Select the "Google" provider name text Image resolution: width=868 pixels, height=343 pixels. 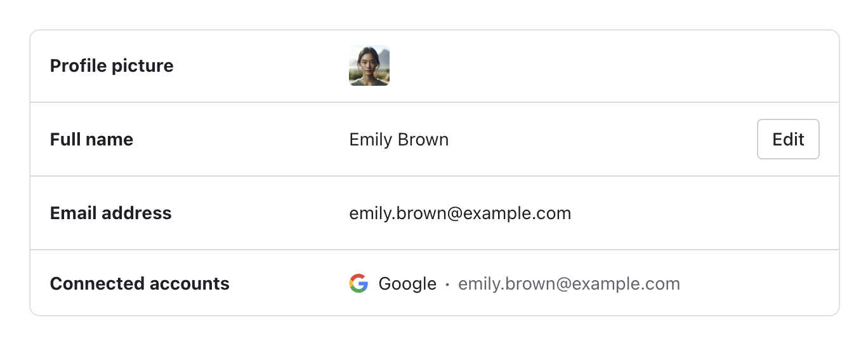click(x=407, y=284)
